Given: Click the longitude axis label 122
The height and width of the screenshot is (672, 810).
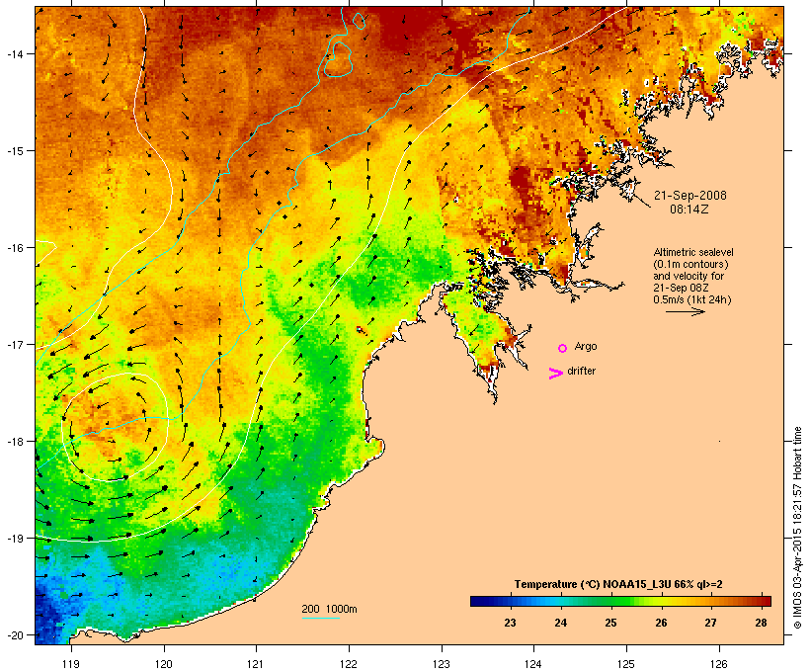Looking at the screenshot, I should click(349, 664).
